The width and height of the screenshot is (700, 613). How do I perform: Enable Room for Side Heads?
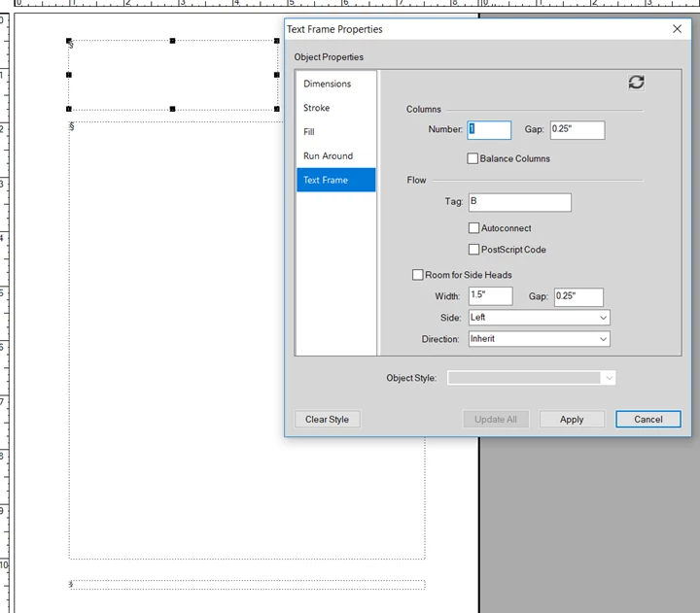pyautogui.click(x=417, y=275)
